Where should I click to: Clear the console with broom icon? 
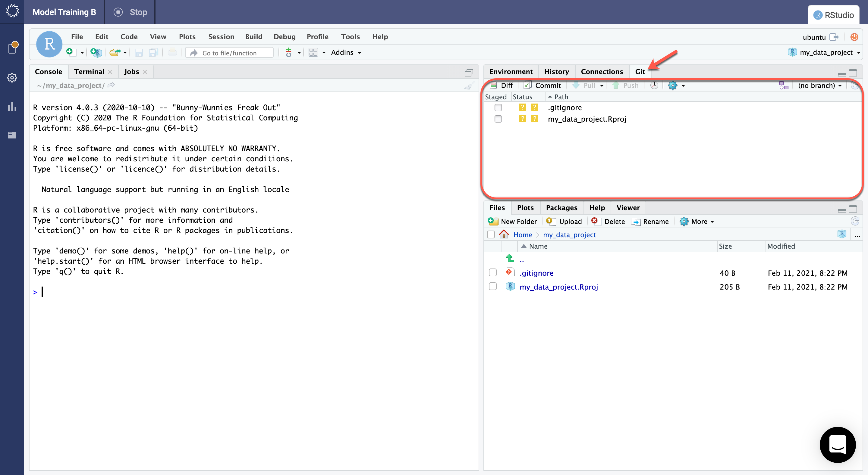tap(470, 85)
